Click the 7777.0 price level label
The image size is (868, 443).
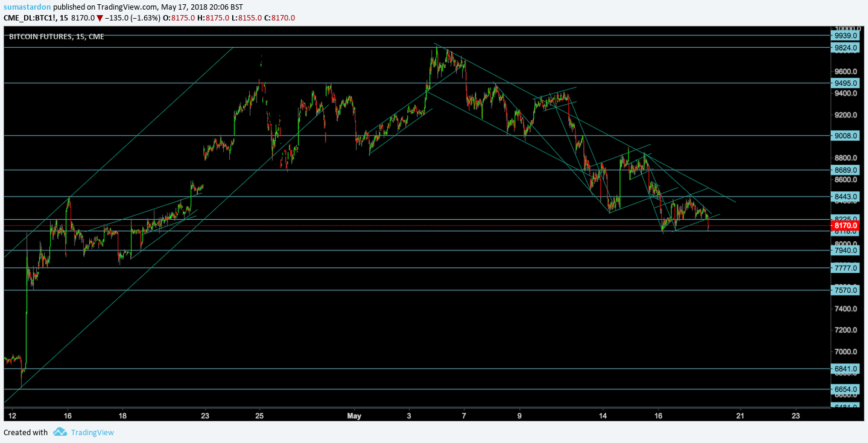click(846, 267)
